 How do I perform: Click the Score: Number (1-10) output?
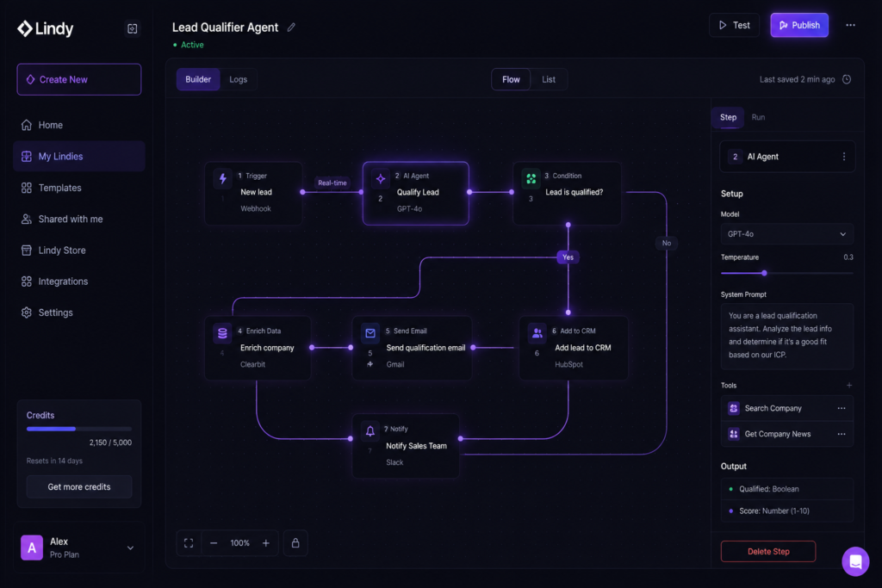click(786, 511)
